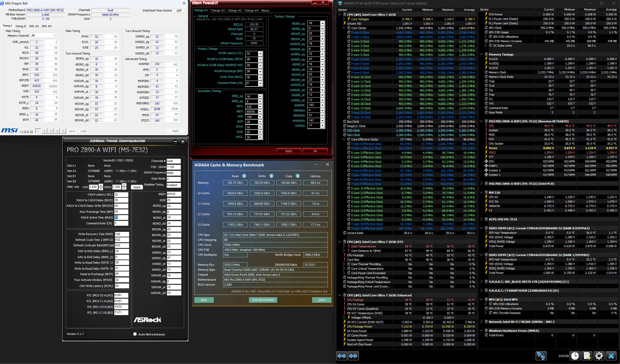Click the Close button in AIDA64 benchmark
The image size is (620, 364).
322,300
